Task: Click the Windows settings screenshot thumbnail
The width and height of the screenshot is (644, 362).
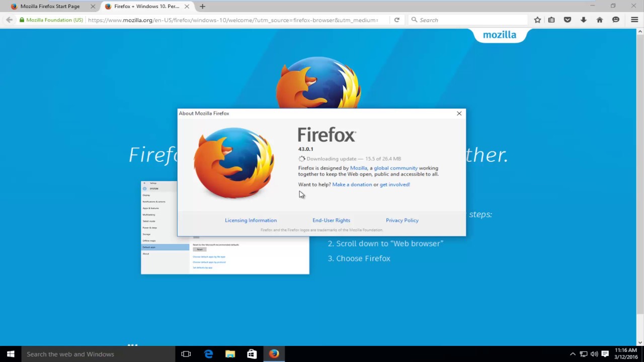Action: [x=225, y=228]
